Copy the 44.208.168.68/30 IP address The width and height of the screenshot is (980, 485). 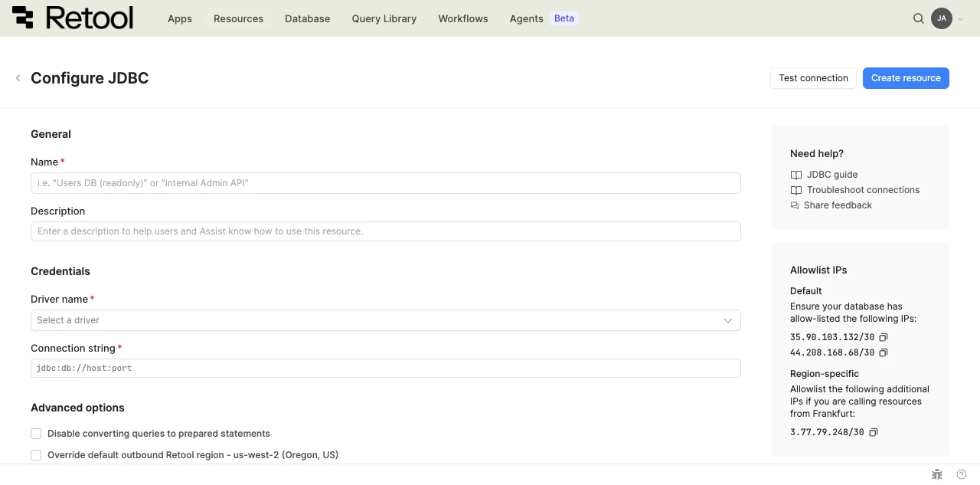click(883, 352)
